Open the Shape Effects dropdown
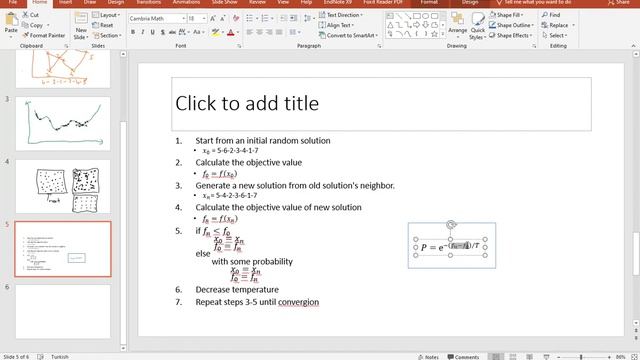The image size is (640, 360). (x=511, y=35)
